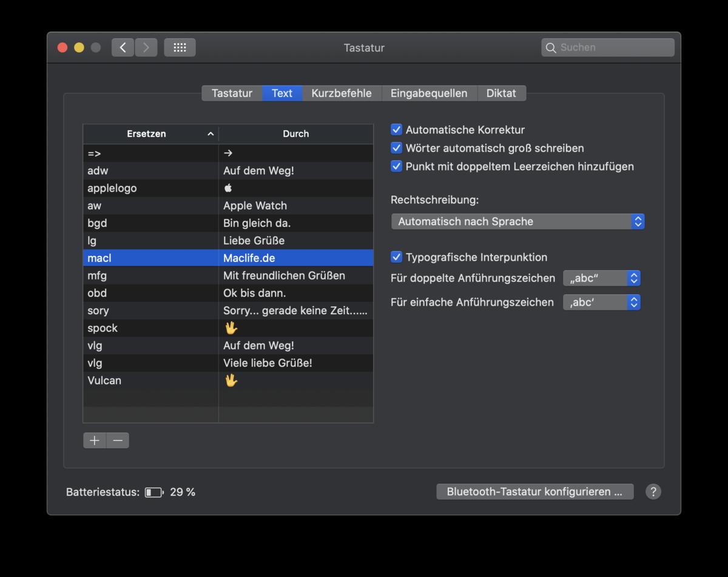Click Bluetooth-Tastatur konfigurieren button
The image size is (728, 577).
pyautogui.click(x=534, y=491)
